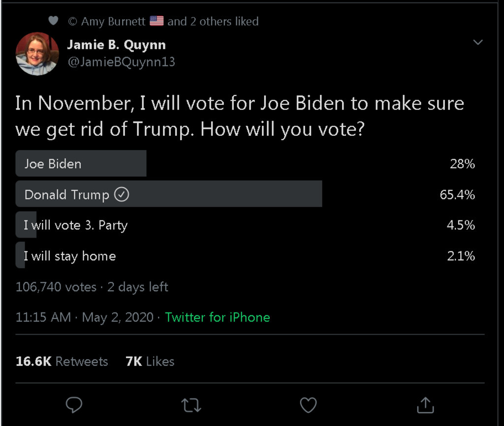Open Jamie B. Quynn profile picture

[37, 54]
